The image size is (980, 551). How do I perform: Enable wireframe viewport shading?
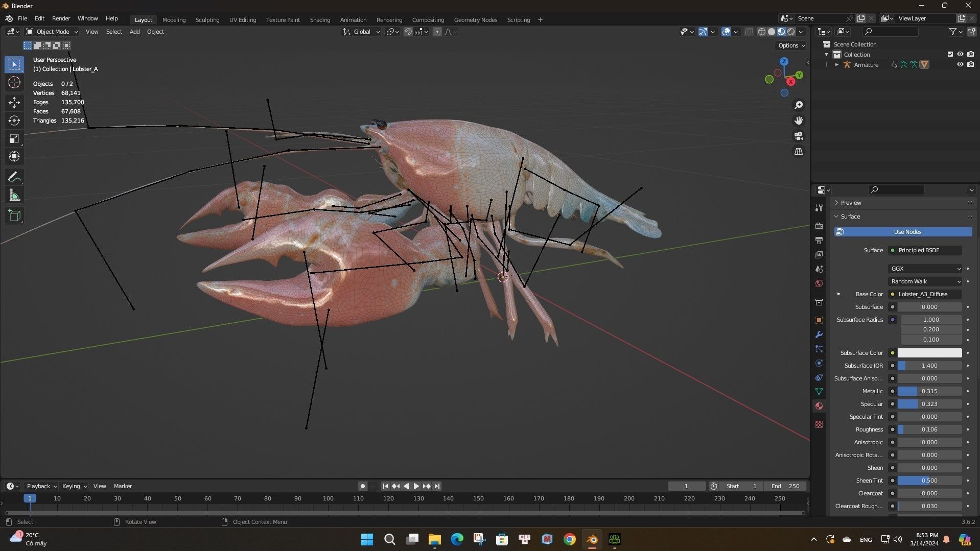[x=761, y=32]
